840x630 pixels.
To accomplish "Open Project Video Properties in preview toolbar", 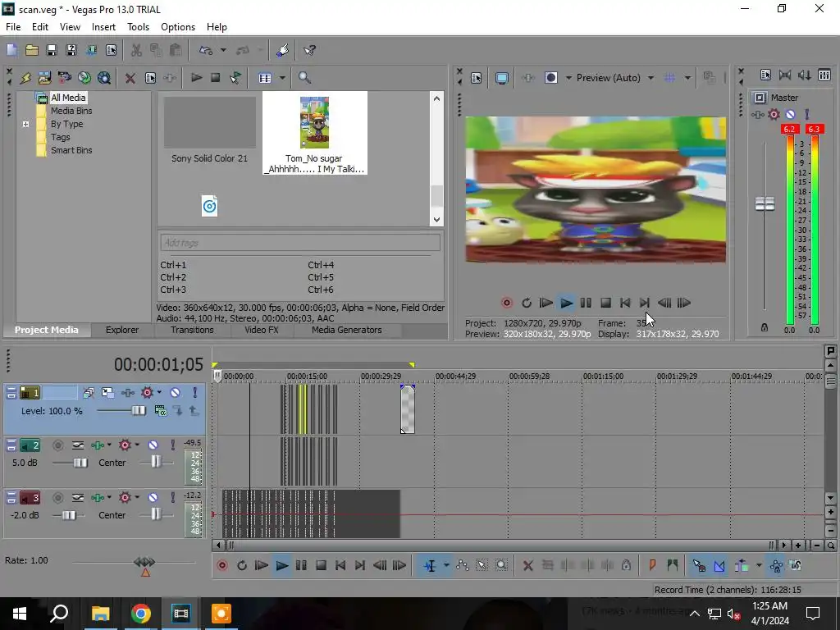I will tap(477, 78).
